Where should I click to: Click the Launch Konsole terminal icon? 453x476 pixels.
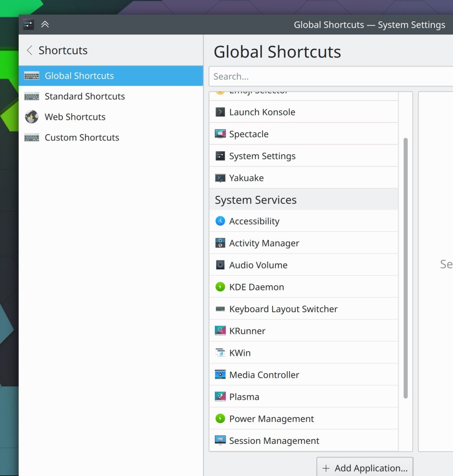pos(220,112)
